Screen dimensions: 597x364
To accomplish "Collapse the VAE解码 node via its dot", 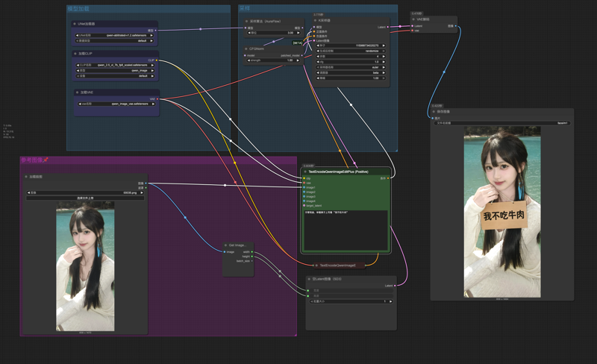I will [x=414, y=19].
